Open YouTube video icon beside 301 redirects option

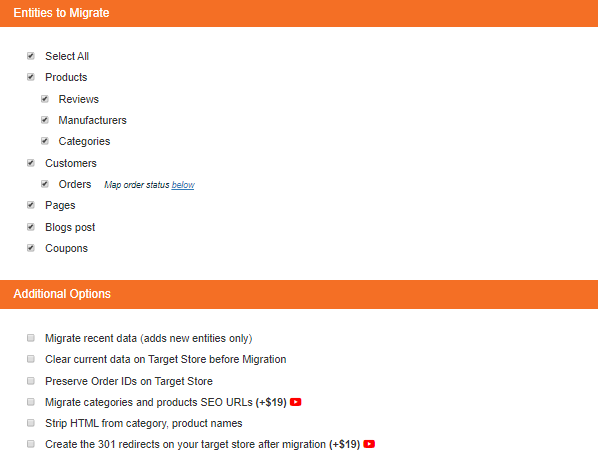click(369, 444)
